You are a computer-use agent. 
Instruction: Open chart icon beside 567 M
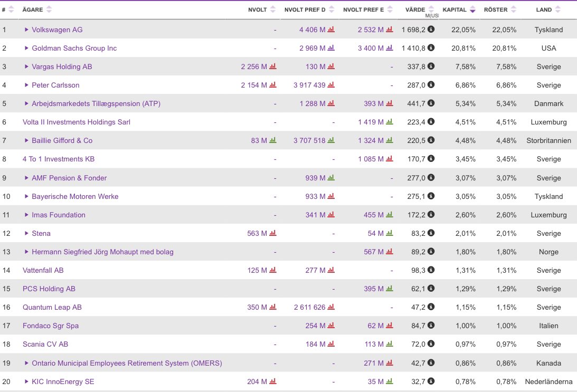point(390,252)
